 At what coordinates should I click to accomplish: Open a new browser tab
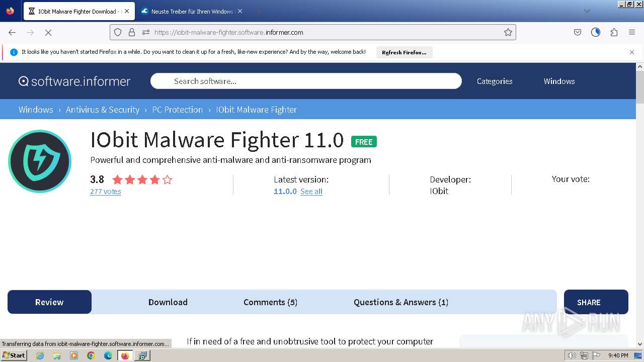pos(259,11)
